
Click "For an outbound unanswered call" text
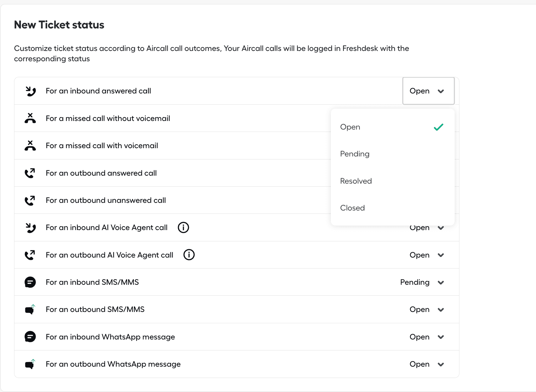pyautogui.click(x=106, y=200)
